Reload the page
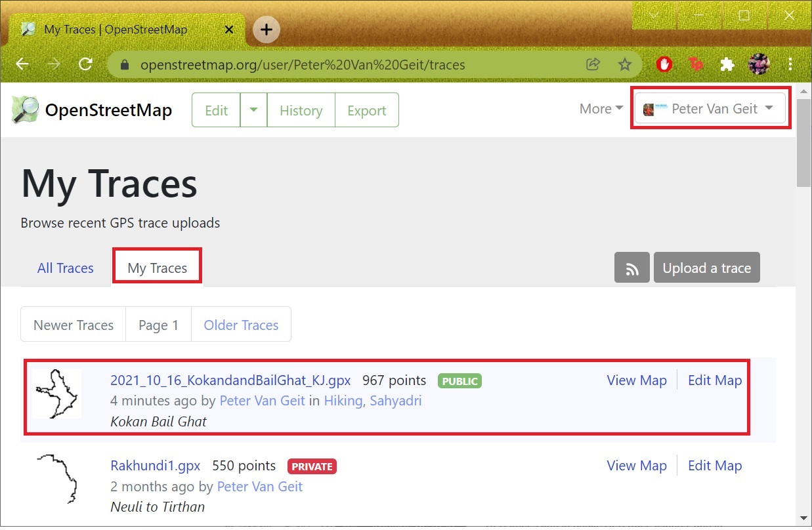Viewport: 812px width, 530px height. coord(85,64)
